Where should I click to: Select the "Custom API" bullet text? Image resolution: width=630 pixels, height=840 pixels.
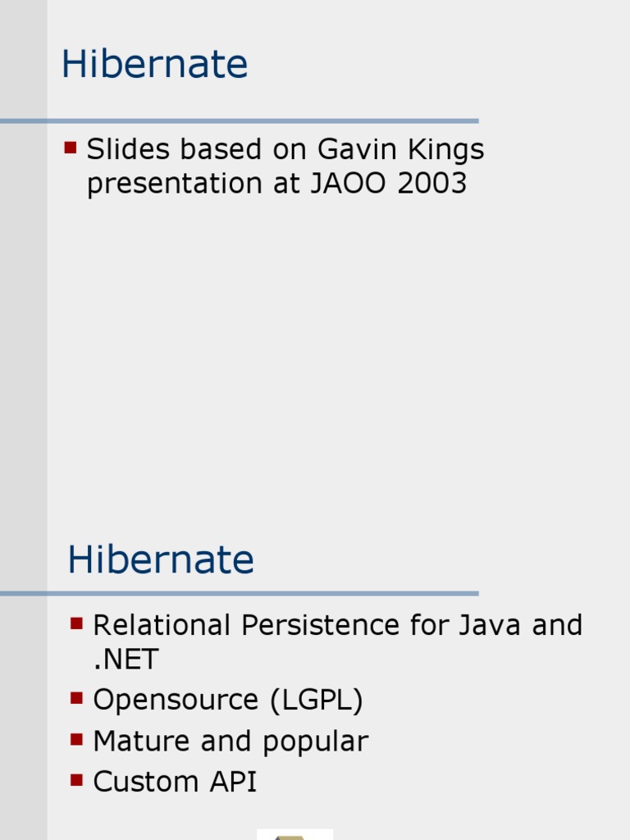[175, 782]
